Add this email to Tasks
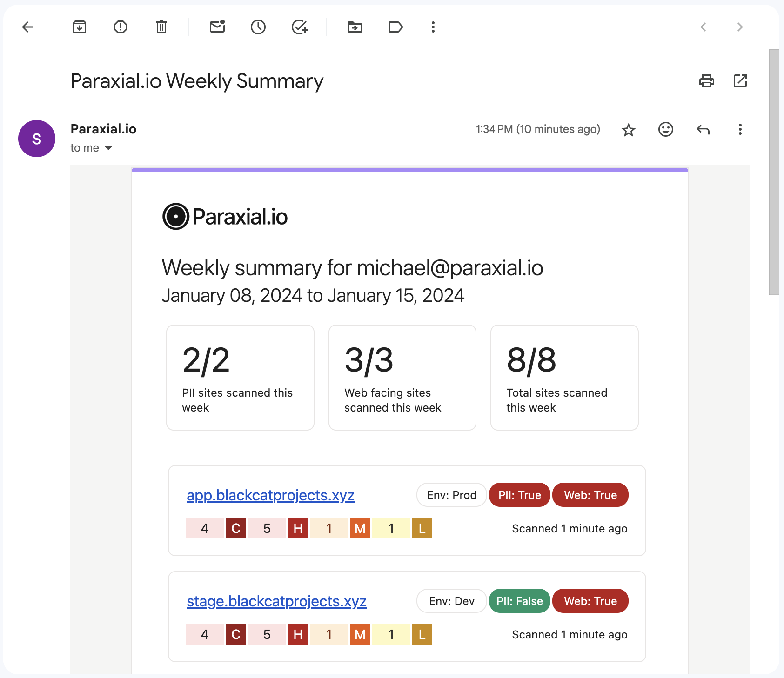784x678 pixels. 300,27
